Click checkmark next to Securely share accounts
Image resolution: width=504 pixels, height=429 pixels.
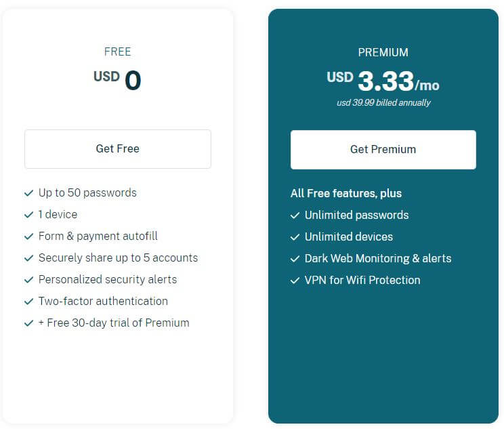(x=29, y=258)
